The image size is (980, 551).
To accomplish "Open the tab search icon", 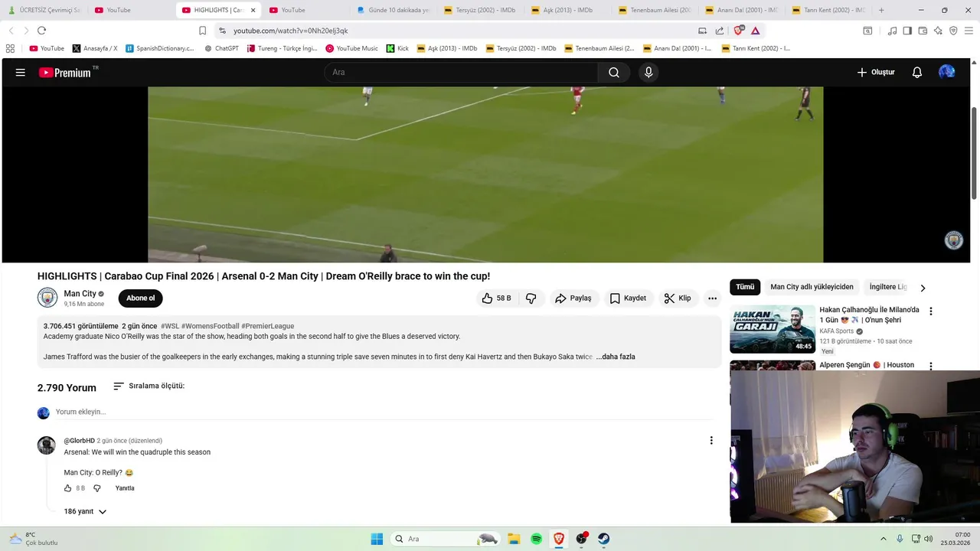I will tap(867, 31).
